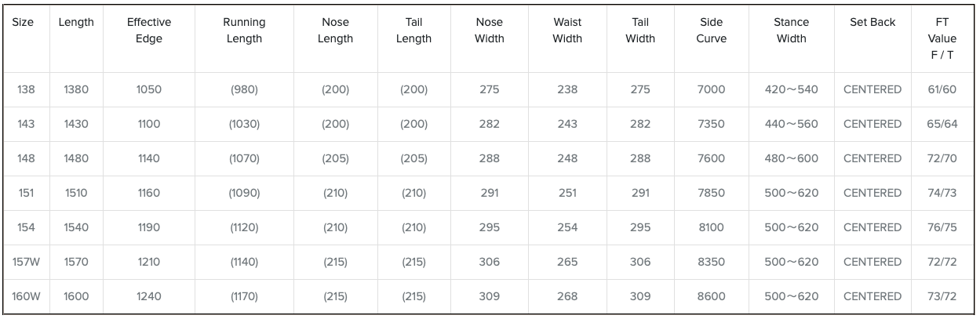Click the 7350 side curve value
980x319 pixels.
[x=711, y=124]
